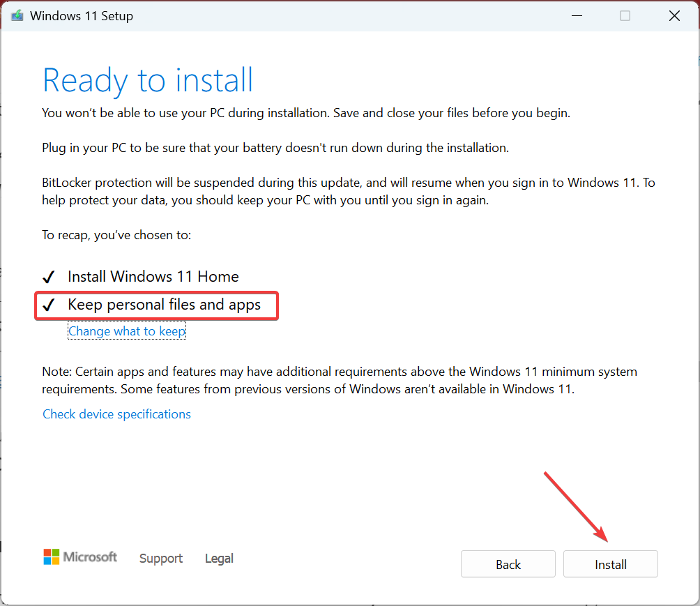This screenshot has height=606, width=700.
Task: Click the Keep personal files and apps text
Action: pyautogui.click(x=165, y=305)
